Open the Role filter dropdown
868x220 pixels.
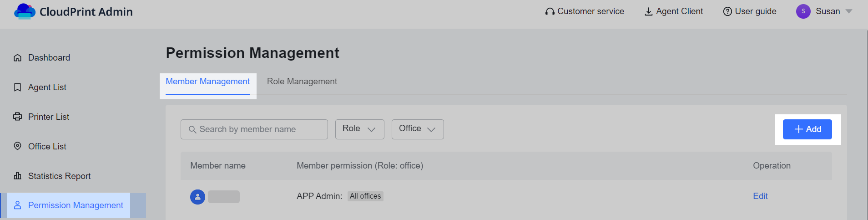click(360, 129)
